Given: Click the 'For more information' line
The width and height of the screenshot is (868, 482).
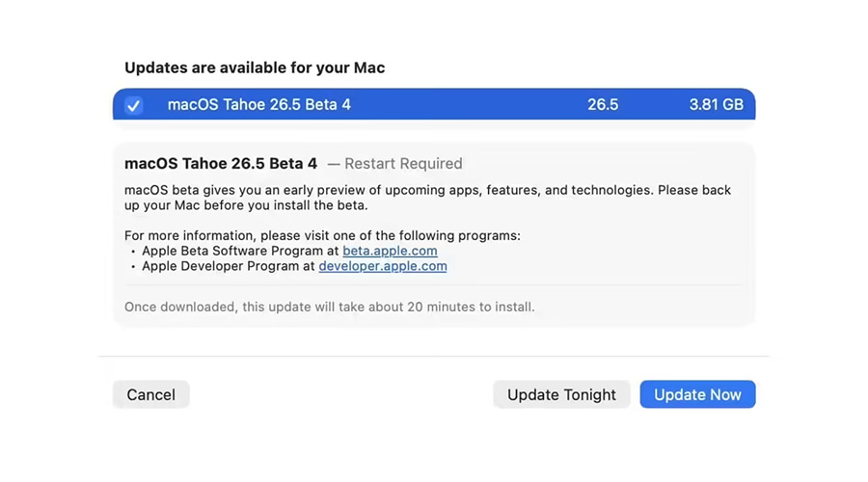Looking at the screenshot, I should click(322, 236).
